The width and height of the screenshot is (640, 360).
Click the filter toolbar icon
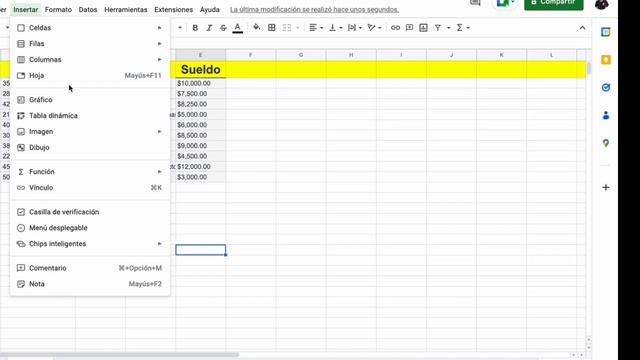pyautogui.click(x=438, y=28)
